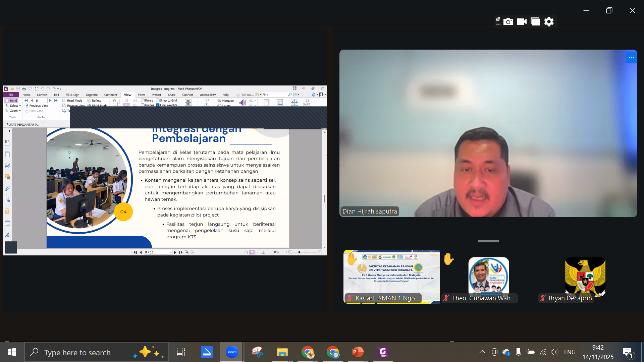Click the video record camera icon
This screenshot has height=362, width=644.
(x=522, y=22)
